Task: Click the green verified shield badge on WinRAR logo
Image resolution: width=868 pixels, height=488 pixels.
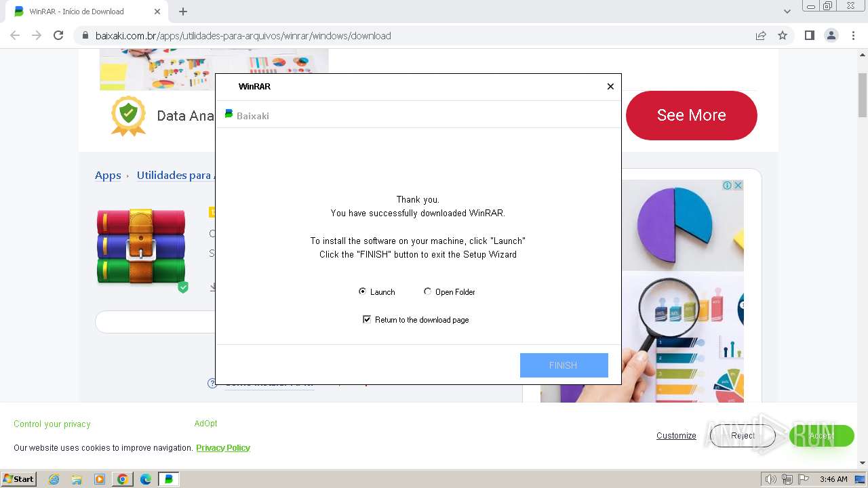Action: pyautogui.click(x=183, y=287)
